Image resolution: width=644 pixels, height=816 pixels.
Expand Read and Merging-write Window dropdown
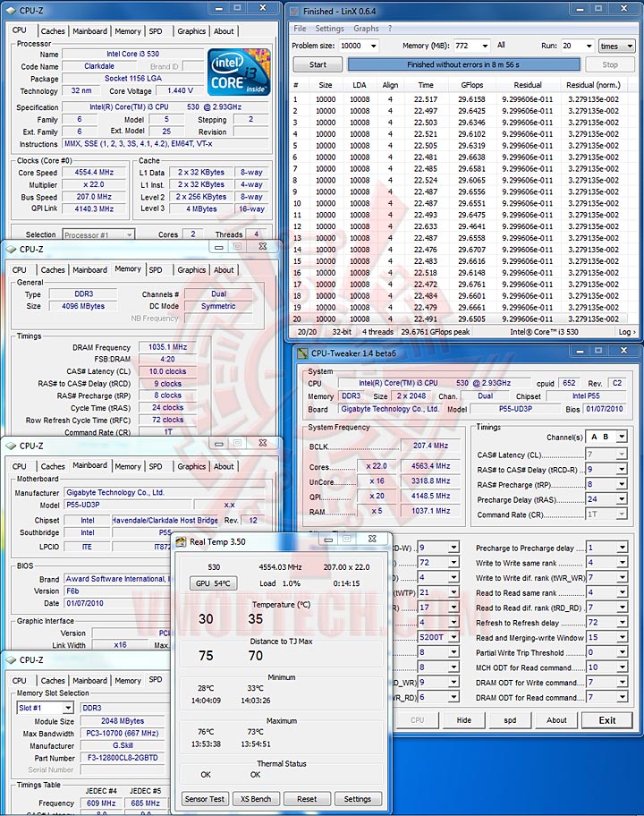tap(623, 638)
